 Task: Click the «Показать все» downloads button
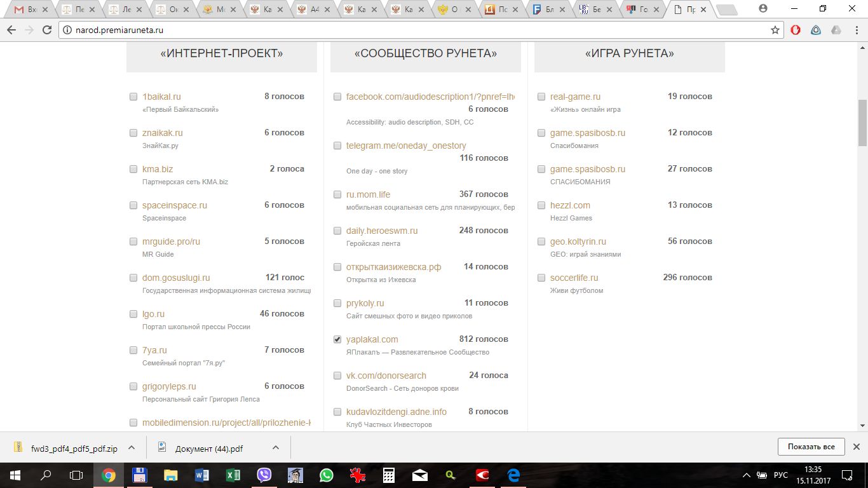point(811,447)
